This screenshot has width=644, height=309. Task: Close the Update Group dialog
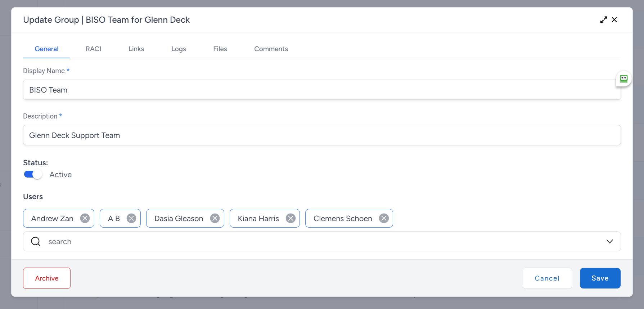point(614,20)
